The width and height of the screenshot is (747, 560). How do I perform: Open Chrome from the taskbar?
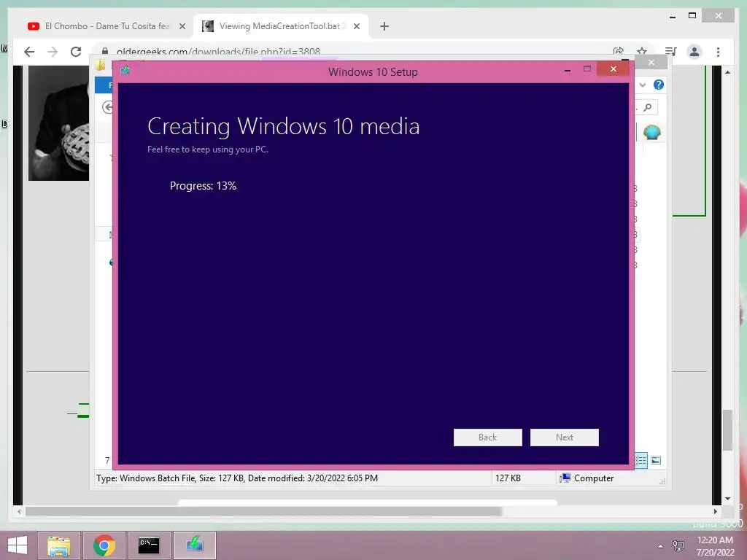click(x=104, y=545)
